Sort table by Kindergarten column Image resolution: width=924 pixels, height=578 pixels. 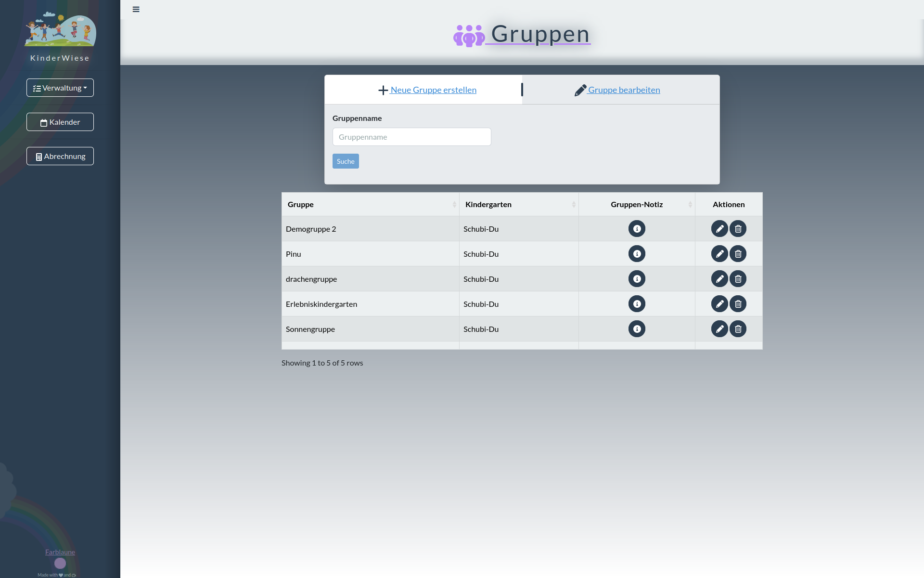coord(519,204)
